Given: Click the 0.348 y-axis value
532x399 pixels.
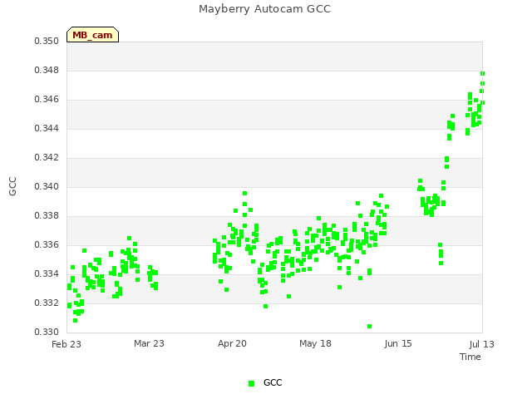Looking at the screenshot, I should pos(47,70).
